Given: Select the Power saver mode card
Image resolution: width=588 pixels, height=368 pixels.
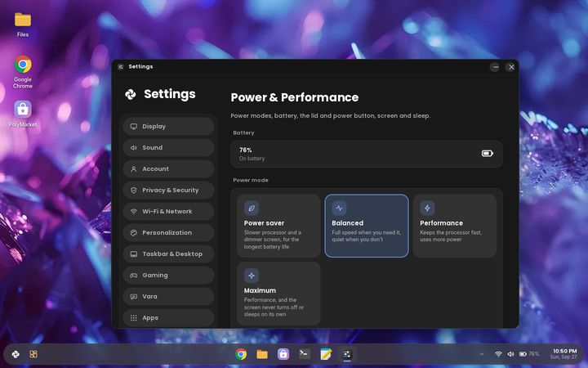Looking at the screenshot, I should (x=278, y=226).
